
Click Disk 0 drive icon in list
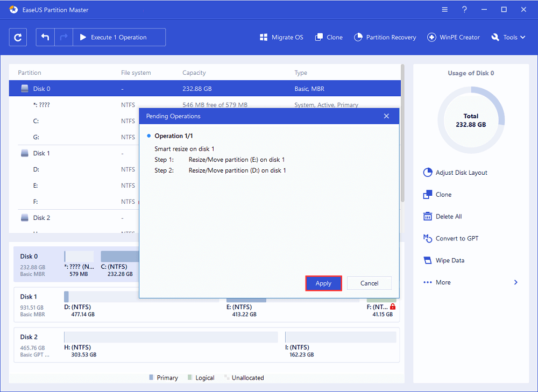click(25, 89)
